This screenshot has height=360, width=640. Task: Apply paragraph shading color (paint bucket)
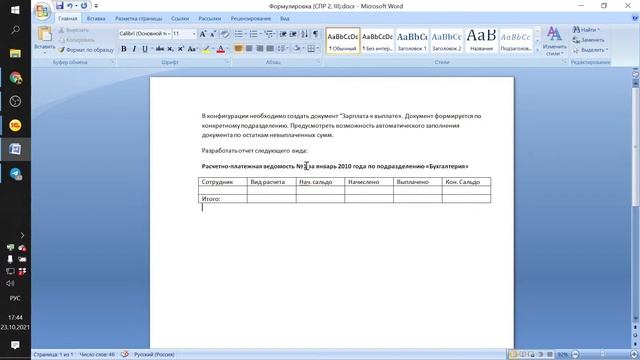(x=297, y=49)
